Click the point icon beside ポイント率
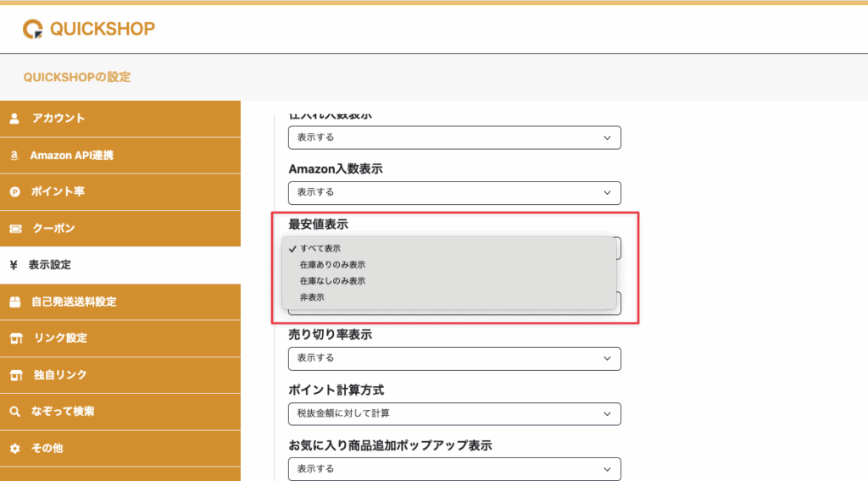The height and width of the screenshot is (481, 868). coord(14,192)
